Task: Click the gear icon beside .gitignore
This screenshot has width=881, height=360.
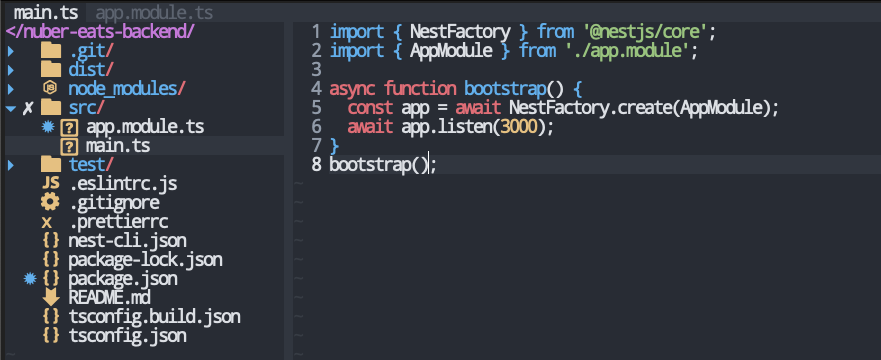Action: click(51, 202)
